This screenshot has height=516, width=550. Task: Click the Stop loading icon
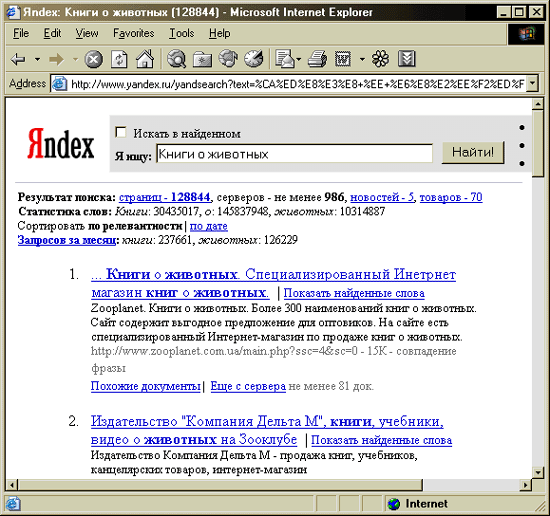tap(94, 59)
